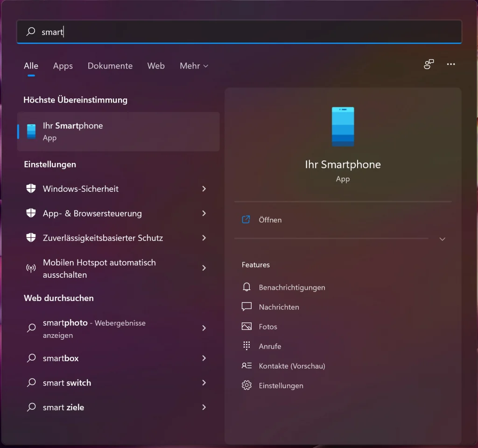Click the contacts icon for Kontakte (Vorschau)
478x448 pixels.
click(246, 365)
